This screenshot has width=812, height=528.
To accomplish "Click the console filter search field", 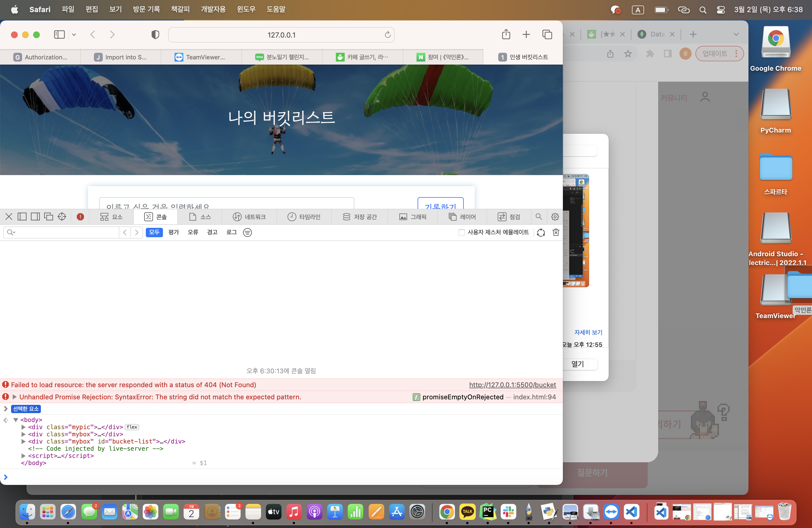I will click(61, 232).
